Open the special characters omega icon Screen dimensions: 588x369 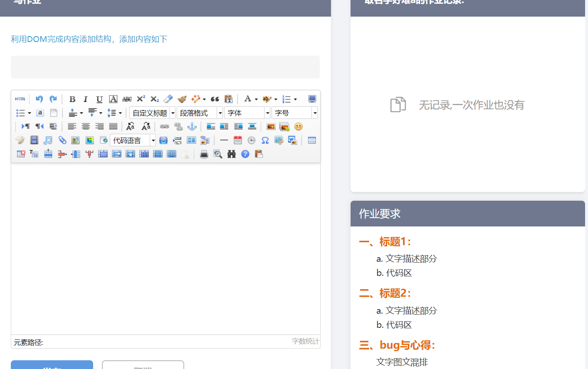(265, 140)
